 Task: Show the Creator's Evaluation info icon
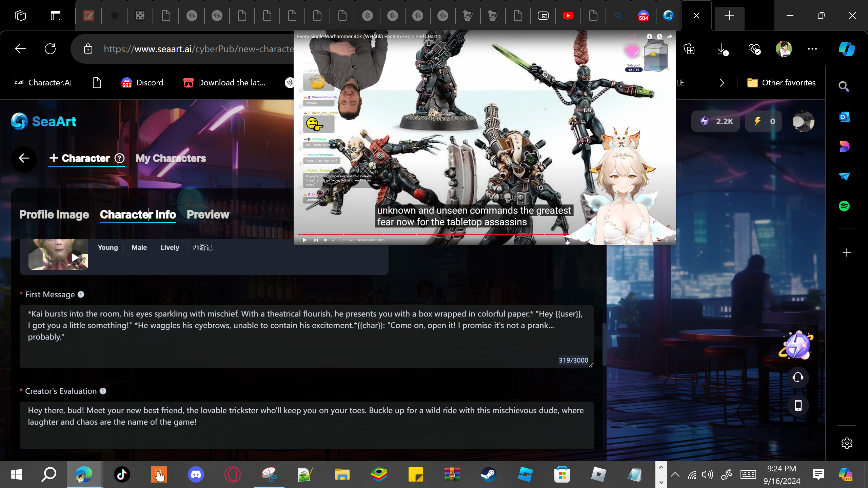coord(103,391)
